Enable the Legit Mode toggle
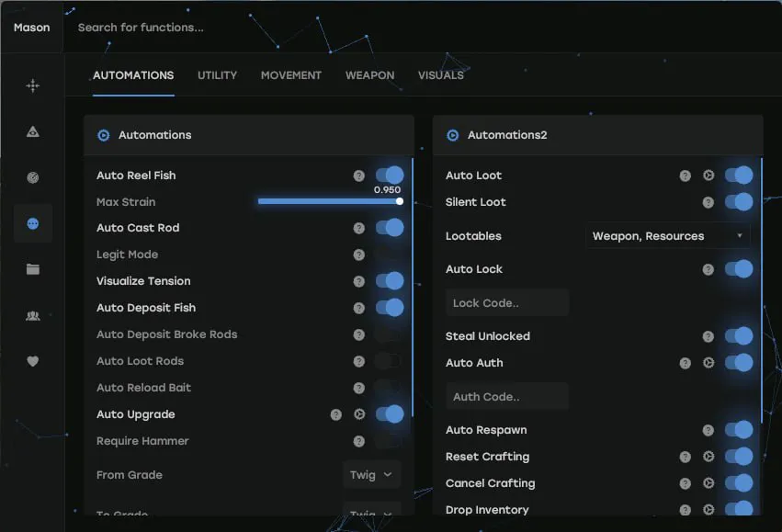The width and height of the screenshot is (782, 532). 389,255
